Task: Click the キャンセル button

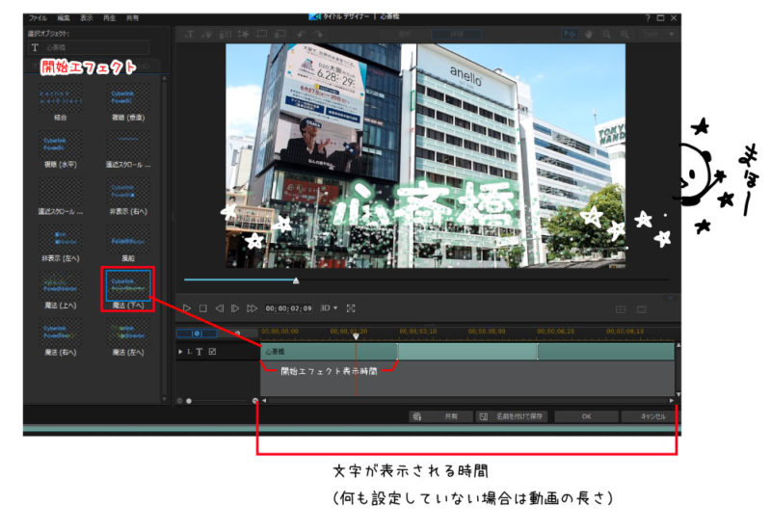Action: coord(646,416)
